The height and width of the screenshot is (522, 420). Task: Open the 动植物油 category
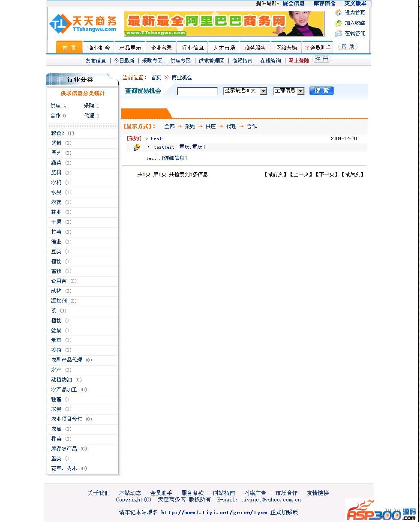click(x=61, y=380)
